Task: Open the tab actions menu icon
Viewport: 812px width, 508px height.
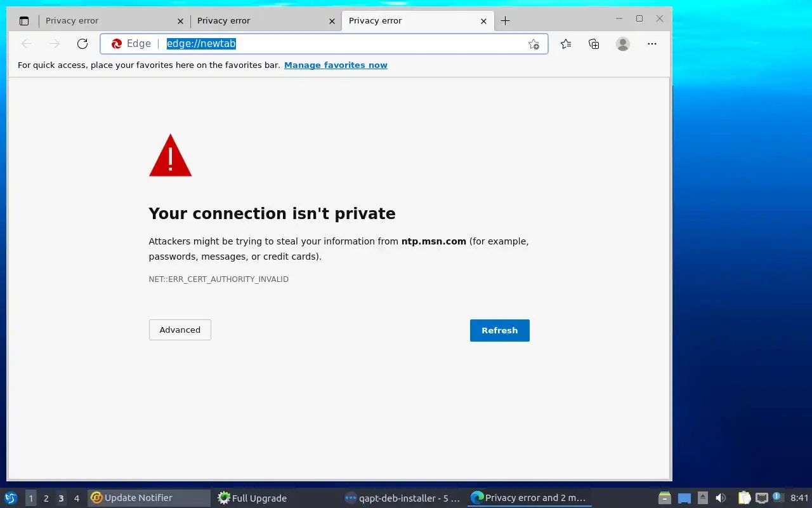Action: [24, 21]
